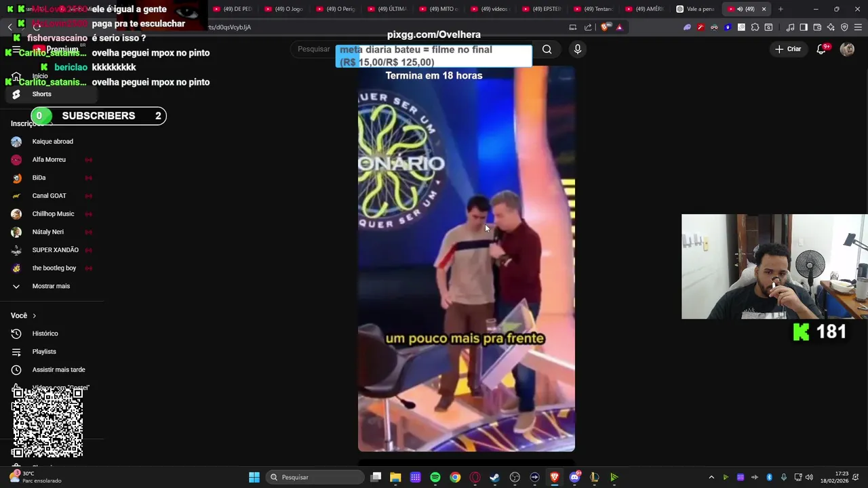Click the Brave VPN shield icon

click(x=844, y=27)
